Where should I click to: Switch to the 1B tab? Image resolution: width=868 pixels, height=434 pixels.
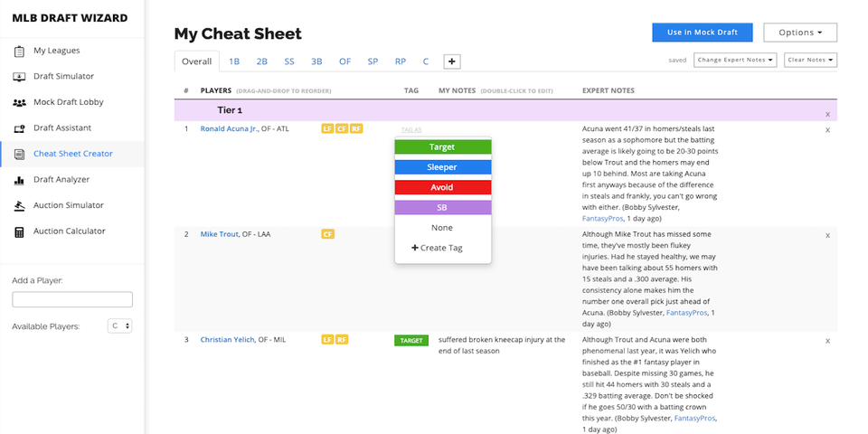click(234, 61)
